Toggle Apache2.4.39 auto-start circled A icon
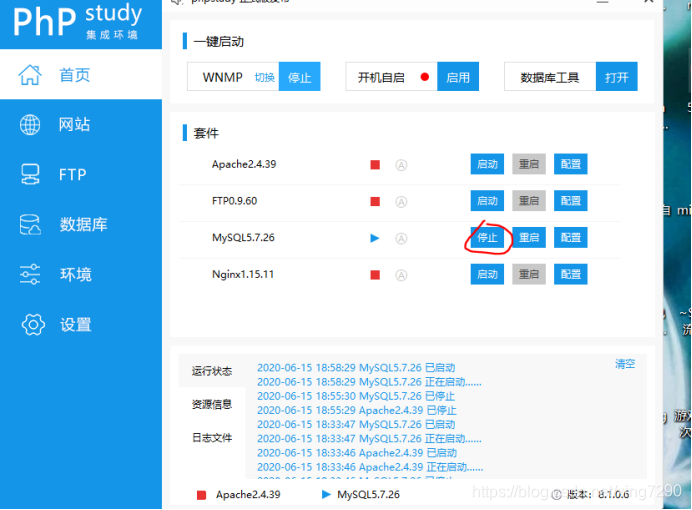This screenshot has height=510, width=692. click(x=401, y=165)
